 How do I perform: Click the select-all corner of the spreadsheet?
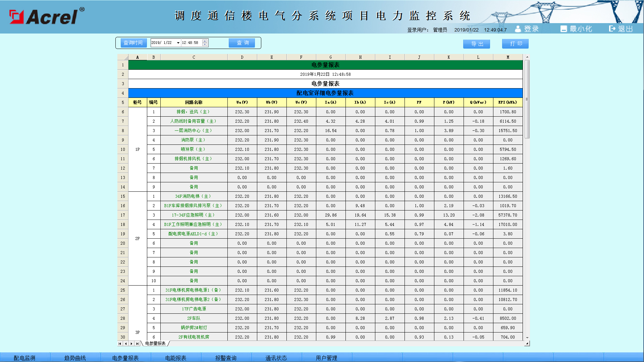click(123, 57)
